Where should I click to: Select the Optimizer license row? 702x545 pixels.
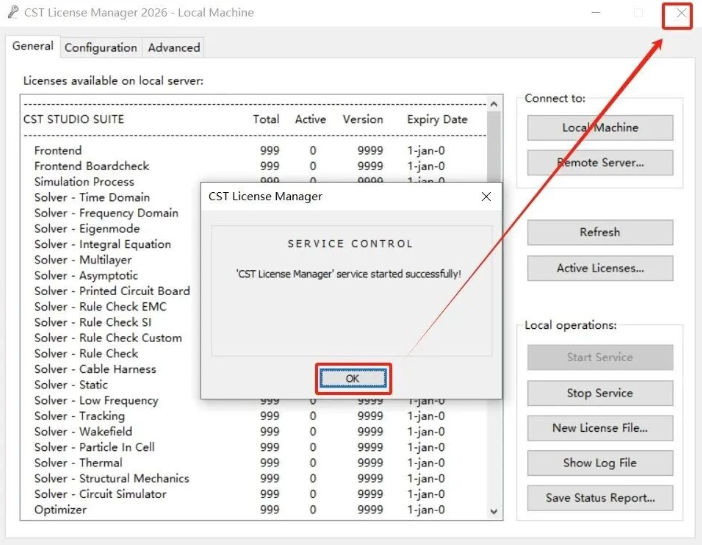click(x=60, y=510)
